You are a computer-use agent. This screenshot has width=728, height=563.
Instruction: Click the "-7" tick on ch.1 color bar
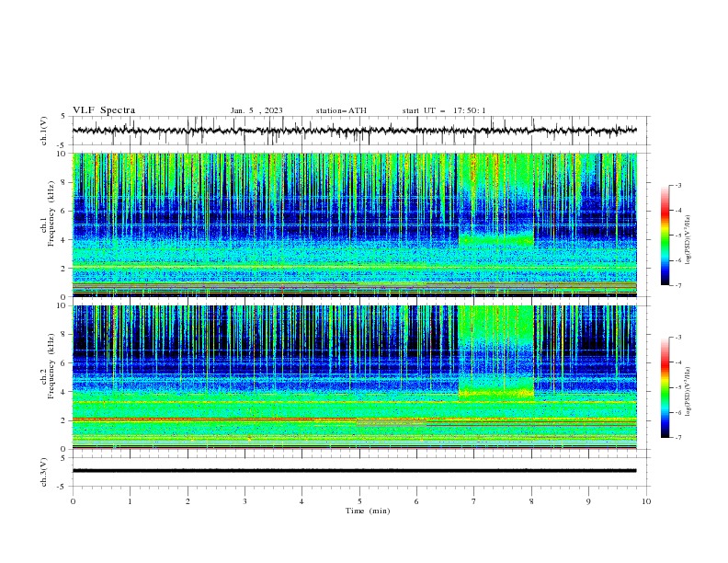[677, 285]
